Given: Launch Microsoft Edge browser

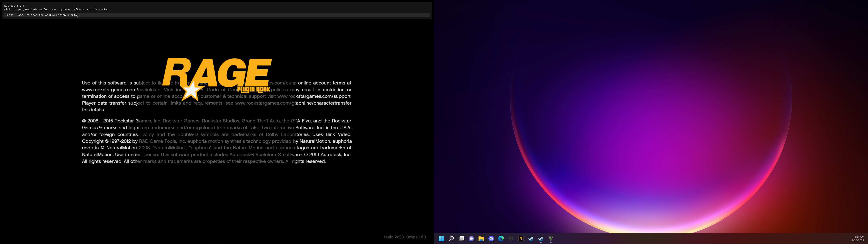Looking at the screenshot, I should tap(501, 239).
